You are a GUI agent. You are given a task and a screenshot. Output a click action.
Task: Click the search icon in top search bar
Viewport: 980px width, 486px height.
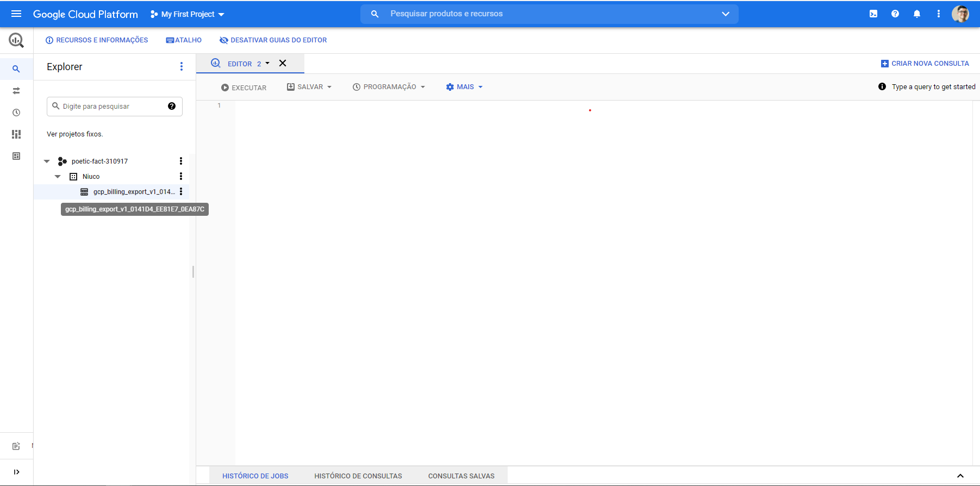coord(374,14)
